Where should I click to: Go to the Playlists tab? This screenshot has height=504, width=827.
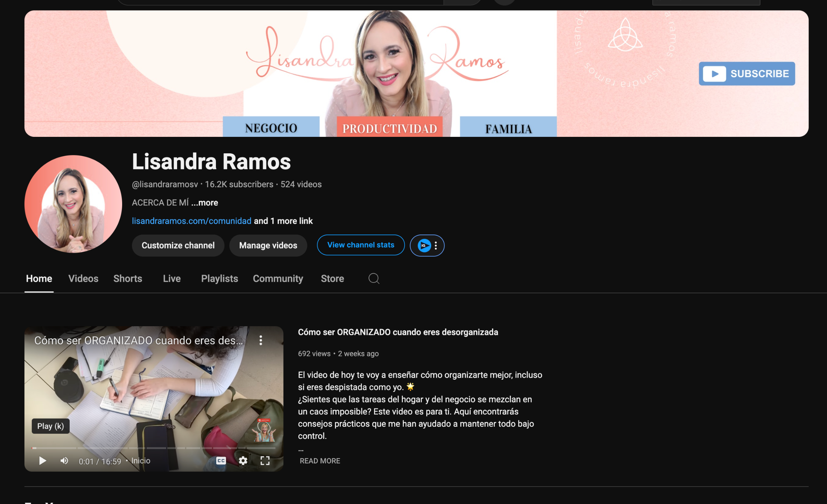coord(219,279)
